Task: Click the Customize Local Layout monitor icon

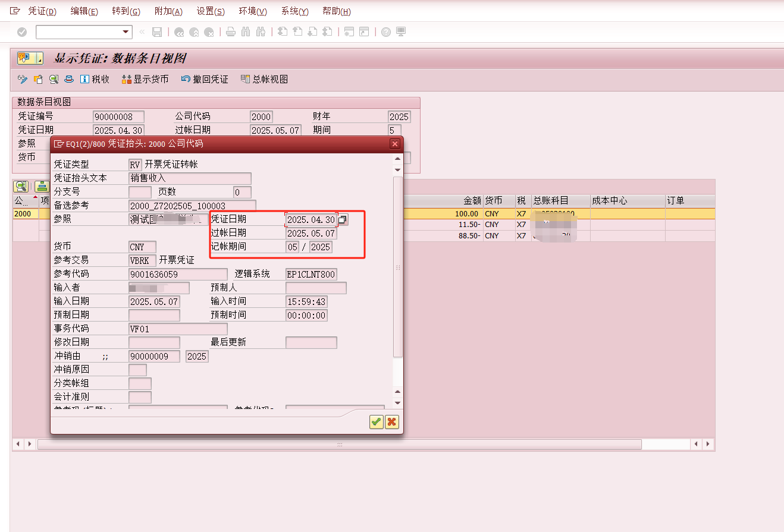Action: tap(401, 32)
